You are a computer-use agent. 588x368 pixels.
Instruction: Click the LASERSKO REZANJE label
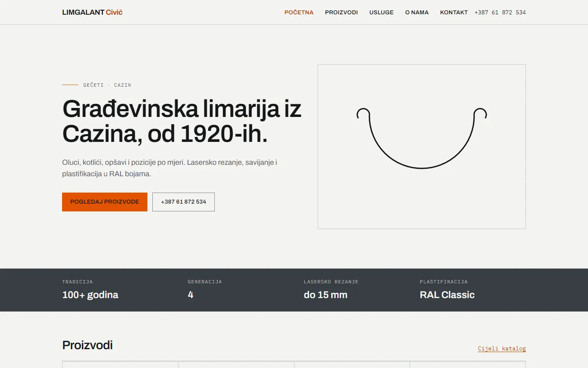click(331, 282)
